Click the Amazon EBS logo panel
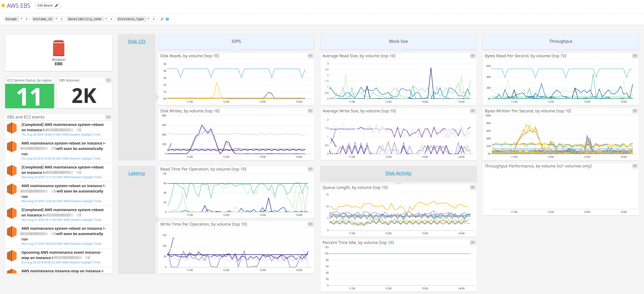 coord(58,52)
